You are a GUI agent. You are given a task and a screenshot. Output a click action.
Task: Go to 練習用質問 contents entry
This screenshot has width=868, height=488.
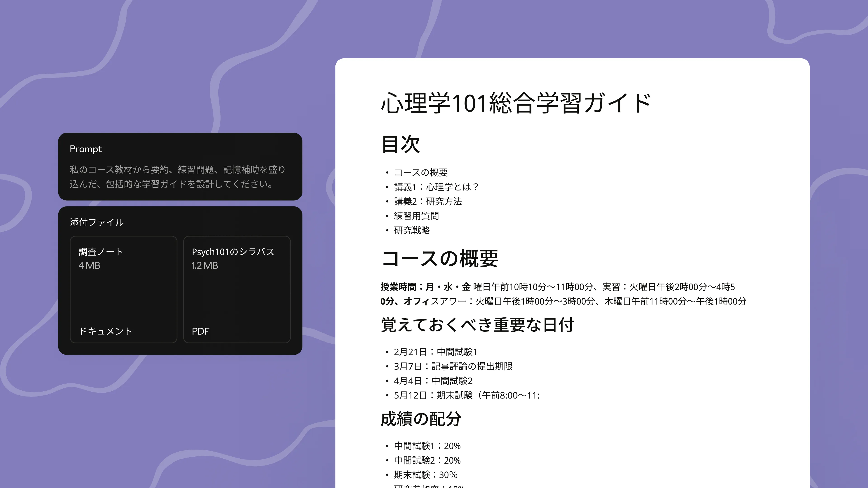tap(416, 216)
